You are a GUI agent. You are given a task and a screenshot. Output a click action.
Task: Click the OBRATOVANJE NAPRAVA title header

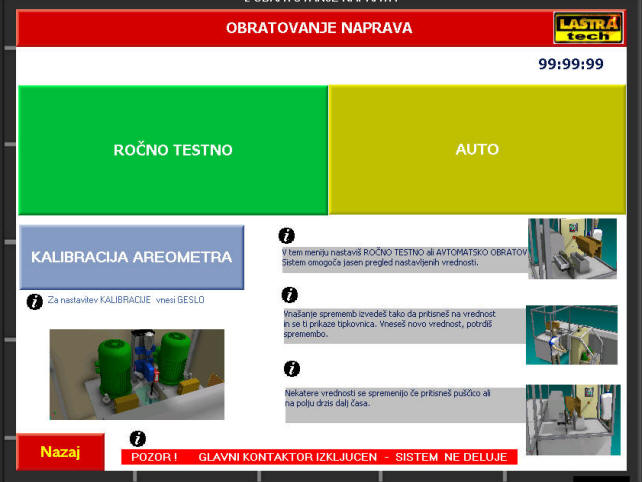coord(318,28)
